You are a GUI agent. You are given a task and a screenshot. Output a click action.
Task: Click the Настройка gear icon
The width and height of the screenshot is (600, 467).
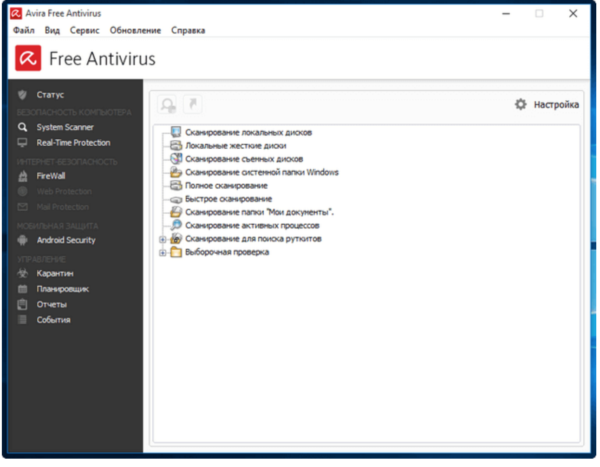click(x=520, y=104)
